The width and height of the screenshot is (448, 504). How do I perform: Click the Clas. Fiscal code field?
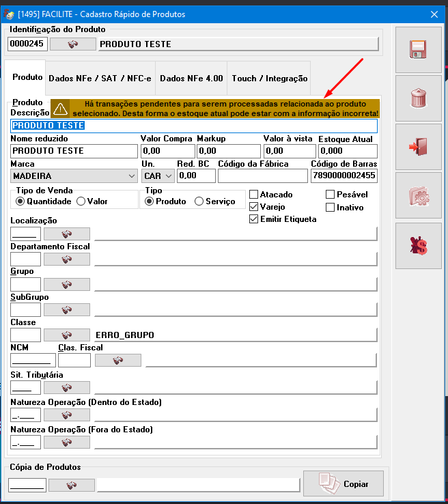74,361
